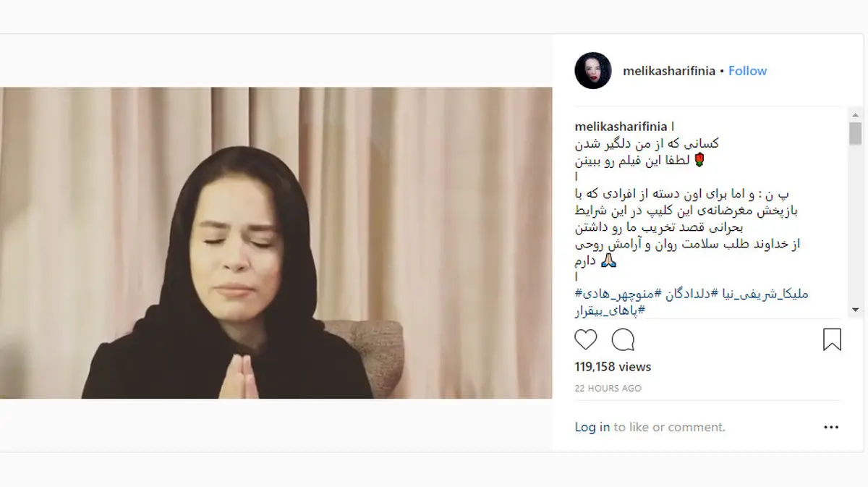868x487 pixels.
Task: Like the post with the heart icon
Action: [x=586, y=339]
